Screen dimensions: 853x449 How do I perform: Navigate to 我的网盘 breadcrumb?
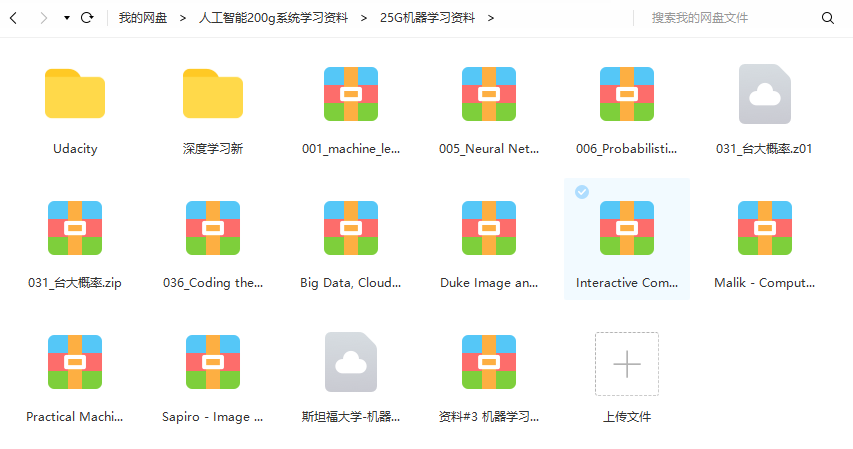pyautogui.click(x=143, y=18)
